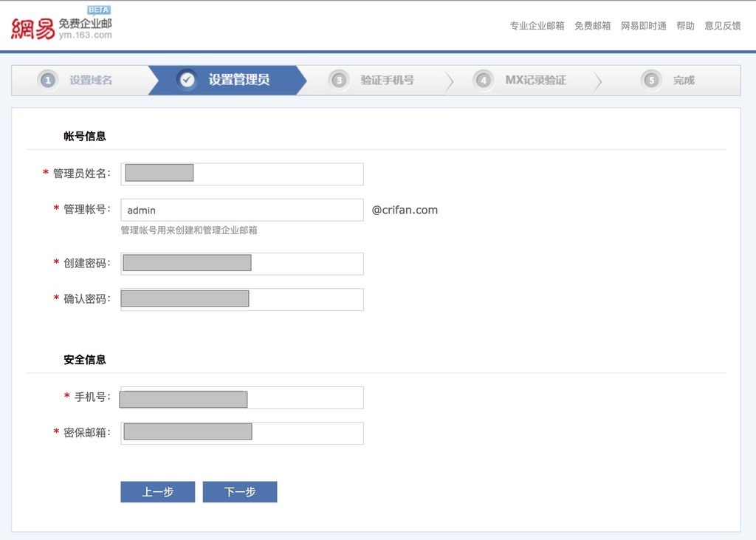The width and height of the screenshot is (756, 540).
Task: Focus the 确认密码 input field
Action: (242, 299)
